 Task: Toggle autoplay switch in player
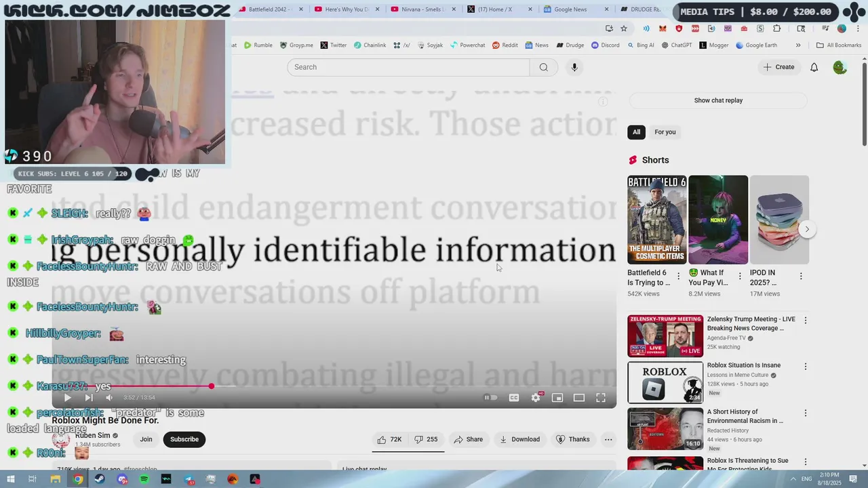(x=491, y=398)
